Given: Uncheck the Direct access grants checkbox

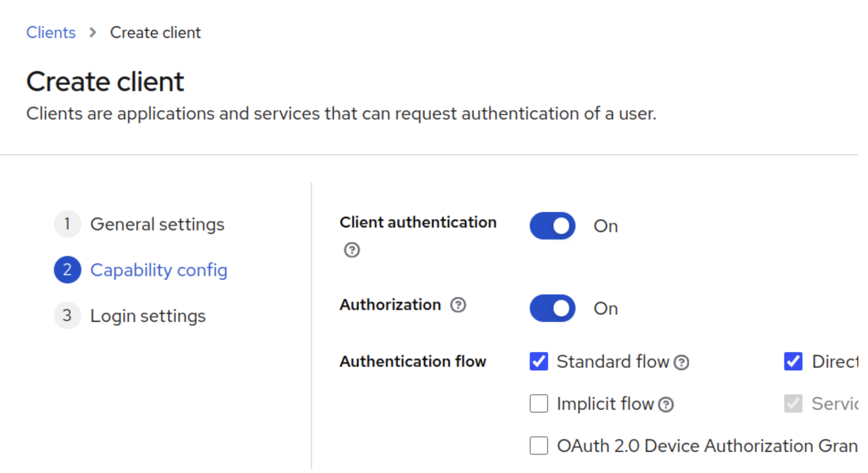Looking at the screenshot, I should point(793,362).
